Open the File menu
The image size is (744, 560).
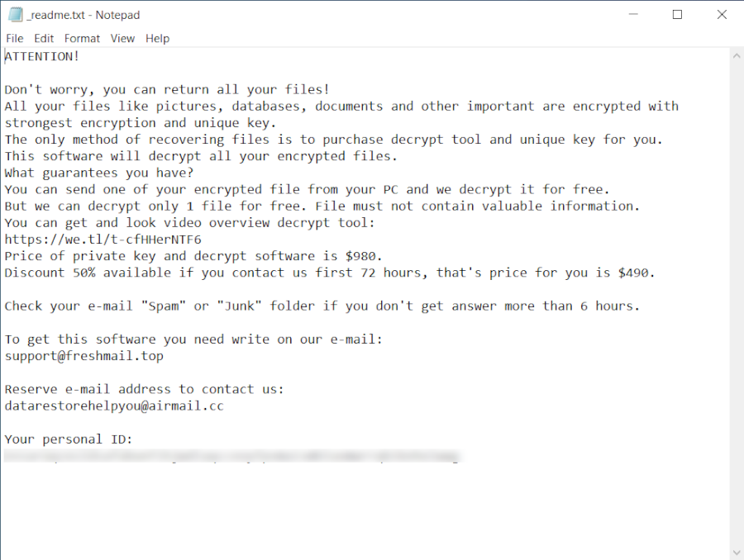tap(15, 38)
